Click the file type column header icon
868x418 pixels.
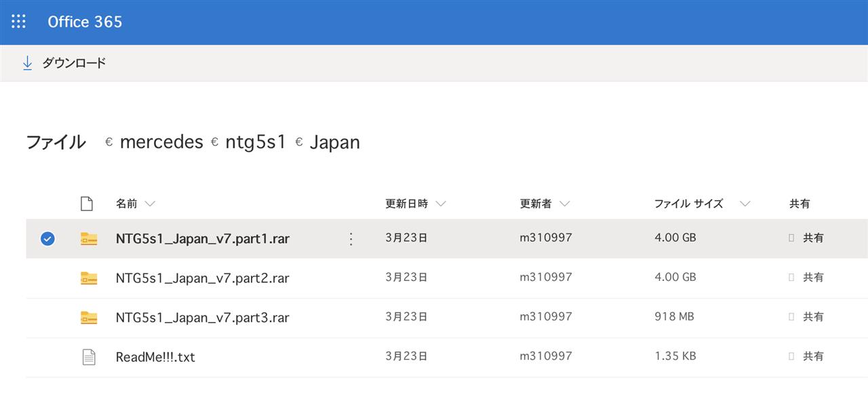click(86, 203)
